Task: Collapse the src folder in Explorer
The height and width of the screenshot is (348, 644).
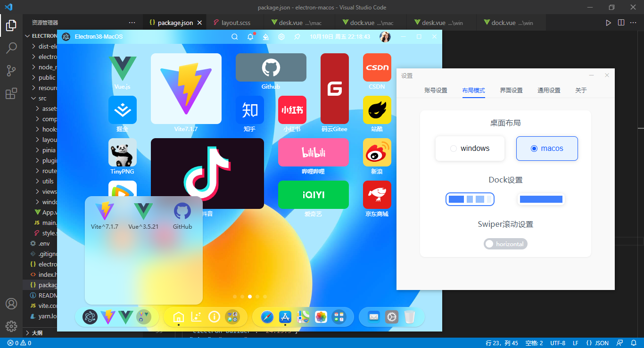Action: [41, 98]
